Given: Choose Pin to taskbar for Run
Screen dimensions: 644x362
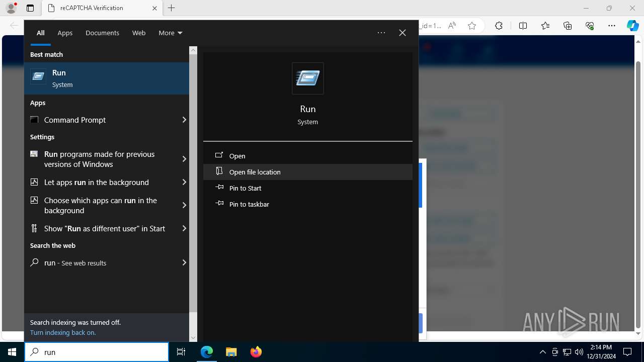Looking at the screenshot, I should pos(308,204).
